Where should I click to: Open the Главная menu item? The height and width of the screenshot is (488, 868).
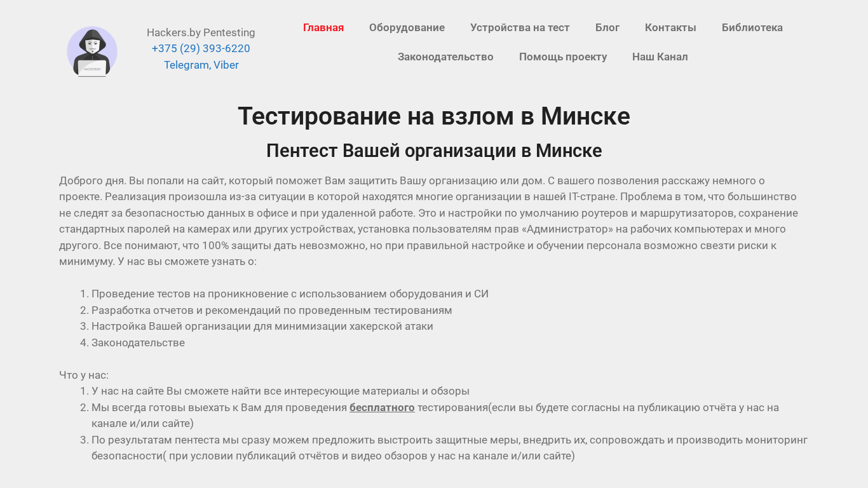coord(323,28)
